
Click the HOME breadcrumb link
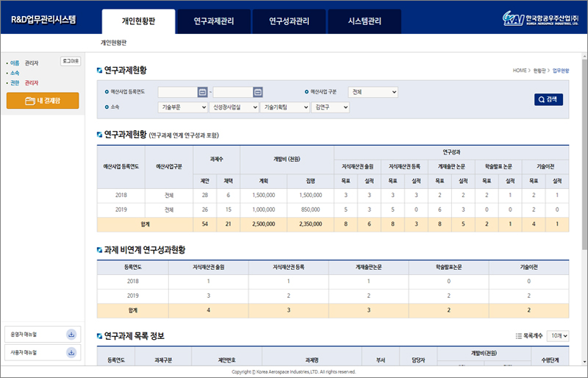[519, 71]
